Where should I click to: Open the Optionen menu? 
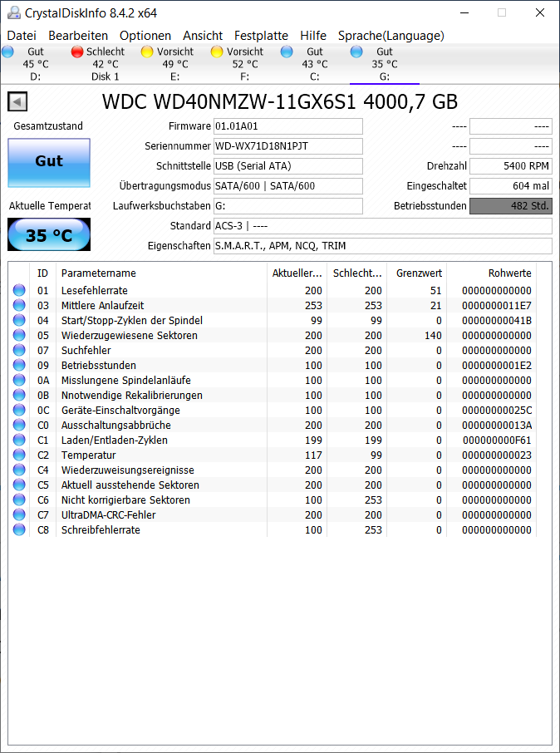point(145,36)
